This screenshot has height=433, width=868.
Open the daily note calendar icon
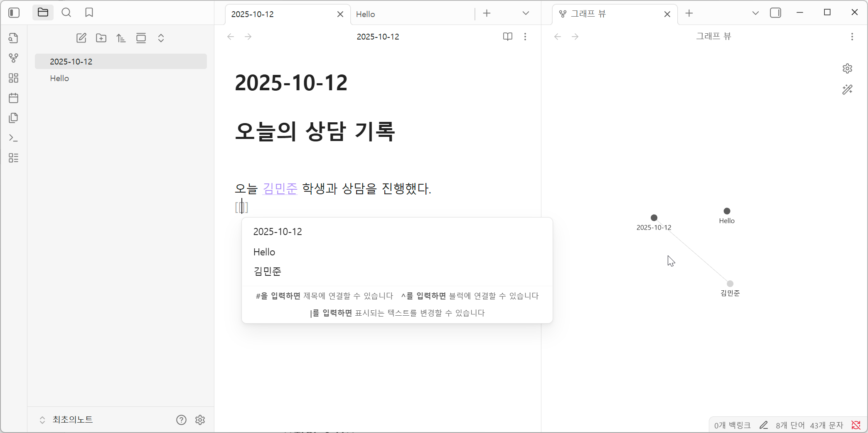click(x=14, y=98)
